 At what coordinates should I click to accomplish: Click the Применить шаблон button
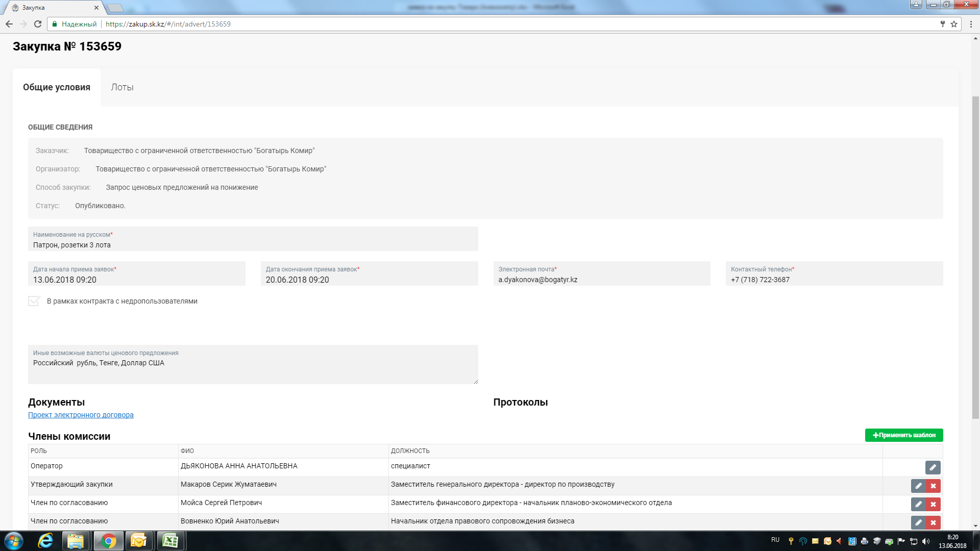904,435
